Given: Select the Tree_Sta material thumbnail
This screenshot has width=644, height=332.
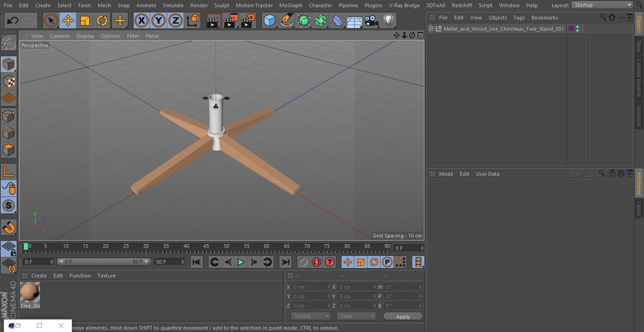Looking at the screenshot, I should point(30,295).
